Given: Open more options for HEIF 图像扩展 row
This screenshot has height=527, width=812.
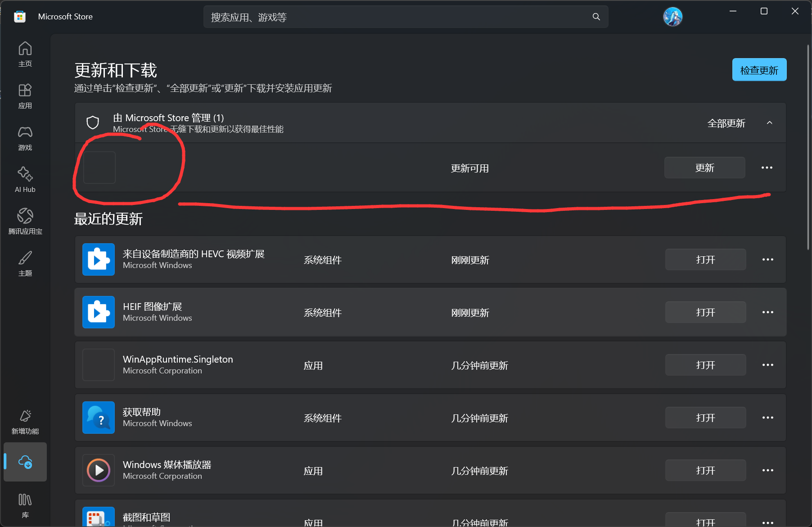Looking at the screenshot, I should click(x=768, y=312).
